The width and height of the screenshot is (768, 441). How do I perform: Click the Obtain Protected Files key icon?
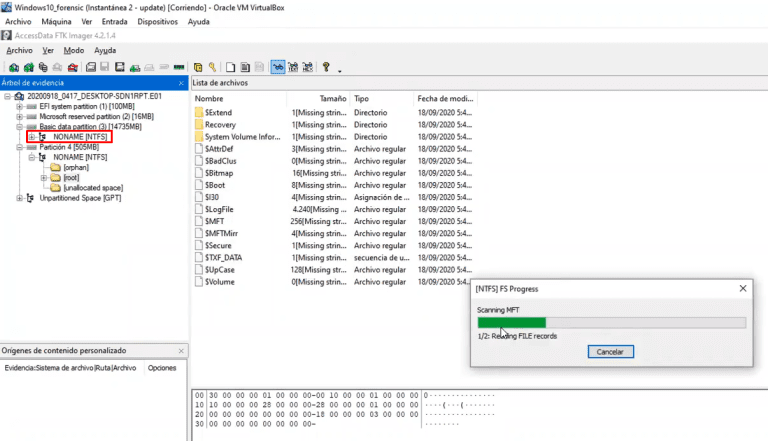[x=212, y=67]
